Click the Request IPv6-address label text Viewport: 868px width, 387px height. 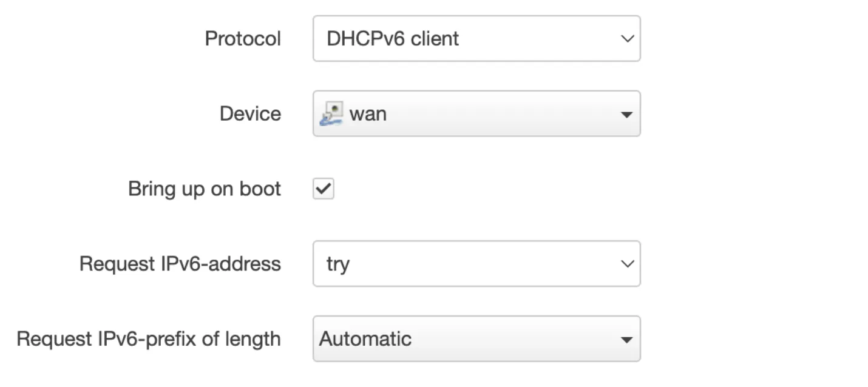[x=180, y=264]
